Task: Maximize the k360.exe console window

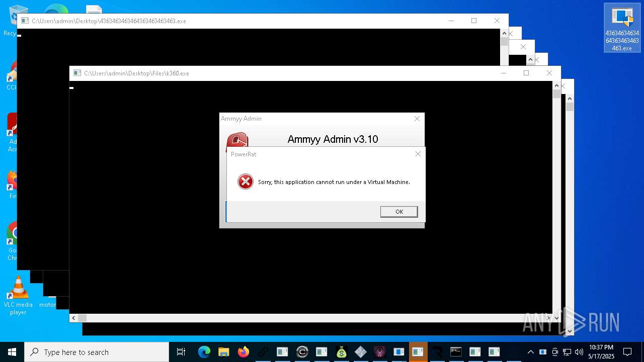Action: click(x=526, y=73)
